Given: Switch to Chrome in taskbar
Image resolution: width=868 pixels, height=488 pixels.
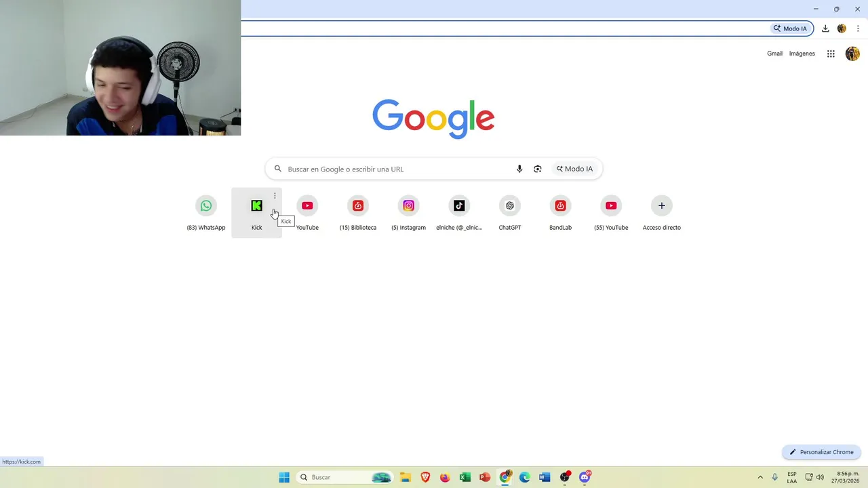Looking at the screenshot, I should (x=505, y=477).
